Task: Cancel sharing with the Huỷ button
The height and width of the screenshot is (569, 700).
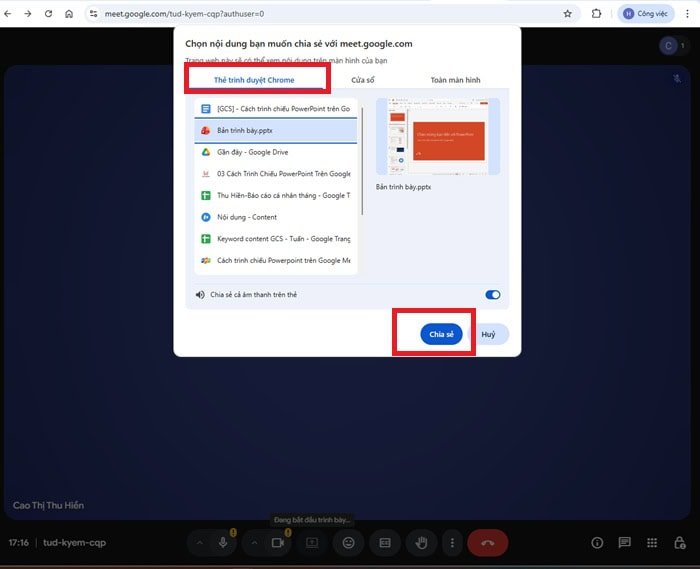Action: (x=488, y=334)
